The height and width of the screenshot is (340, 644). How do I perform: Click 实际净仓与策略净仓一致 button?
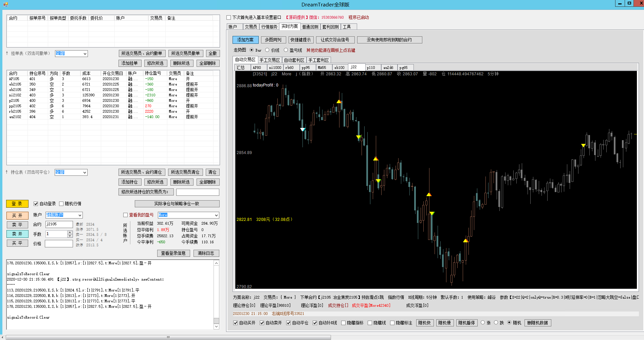pyautogui.click(x=177, y=204)
